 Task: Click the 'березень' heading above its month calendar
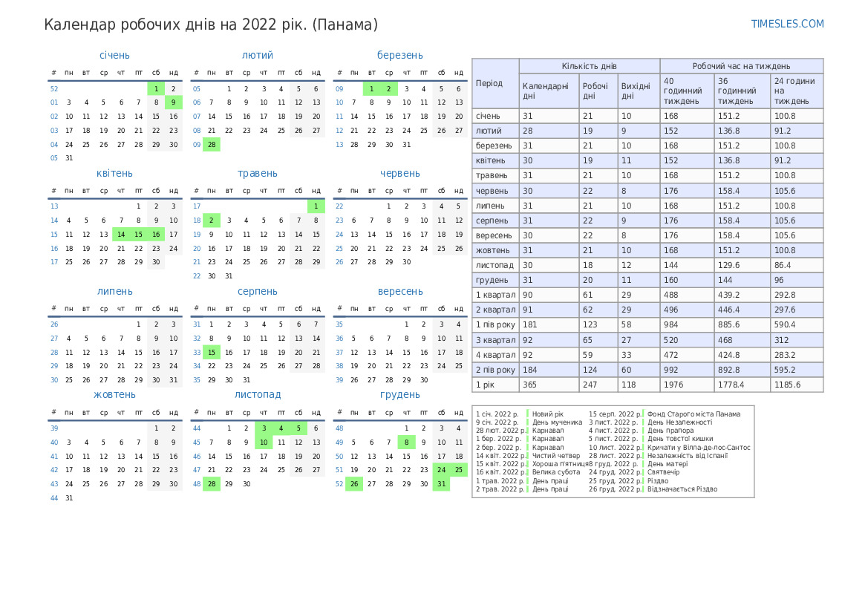399,56
